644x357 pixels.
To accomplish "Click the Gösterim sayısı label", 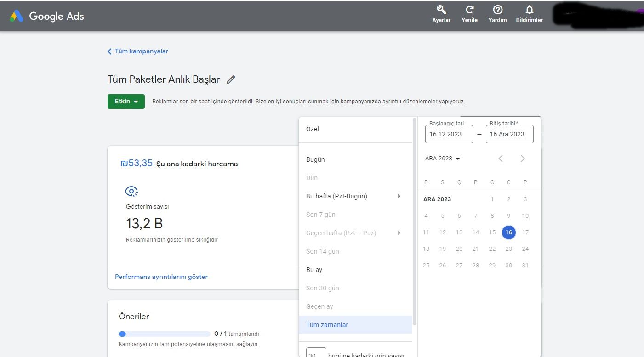I will coord(148,207).
